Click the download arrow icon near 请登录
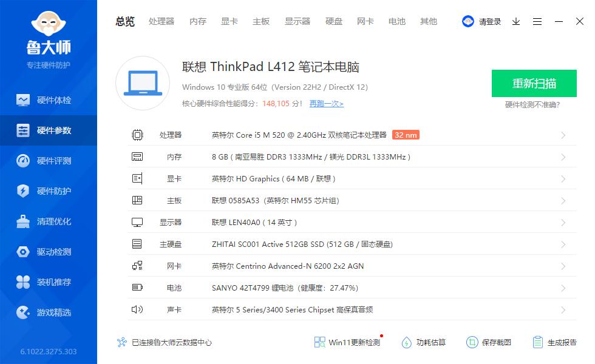595x364 pixels. click(516, 21)
